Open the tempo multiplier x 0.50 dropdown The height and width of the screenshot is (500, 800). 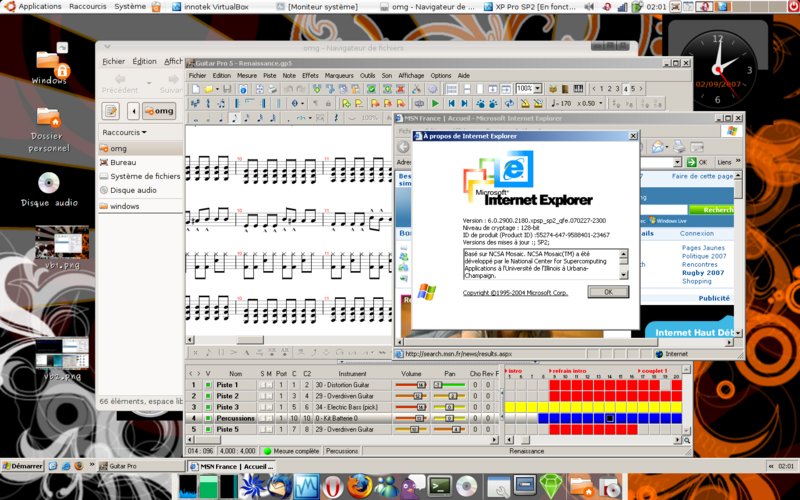coord(600,103)
